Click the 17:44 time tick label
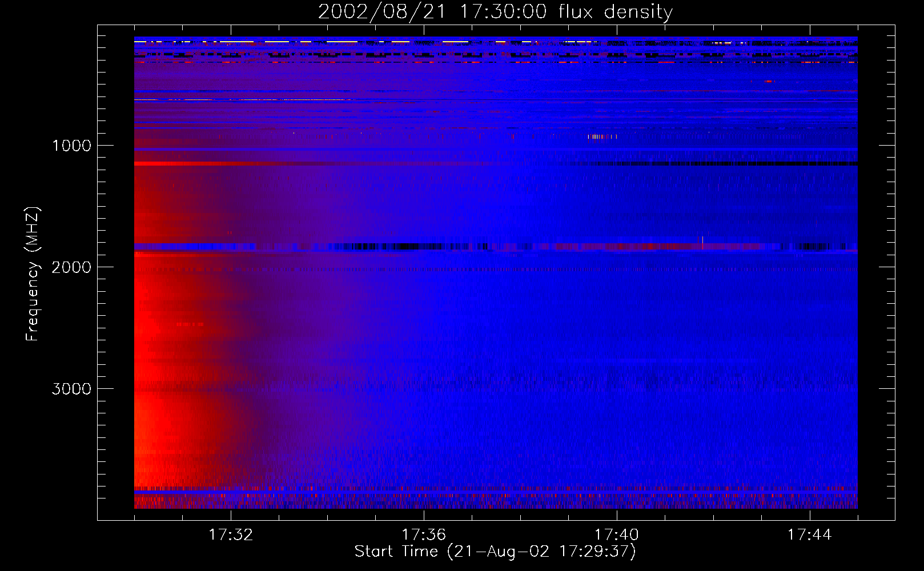924x571 pixels. point(810,535)
